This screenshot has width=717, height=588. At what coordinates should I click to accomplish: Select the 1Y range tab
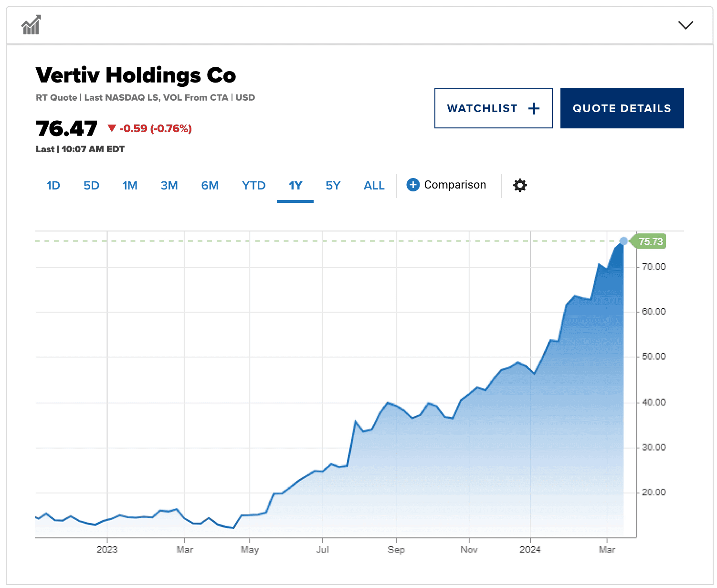(x=295, y=185)
